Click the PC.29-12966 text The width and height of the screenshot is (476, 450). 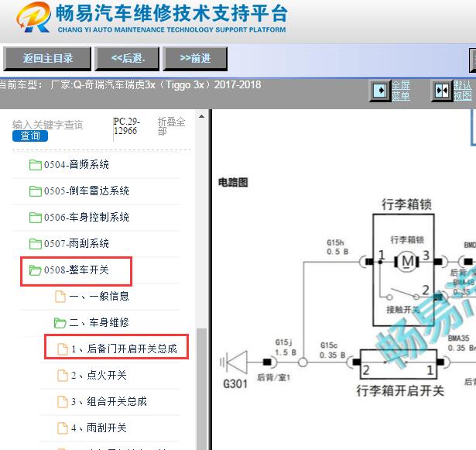(x=126, y=126)
